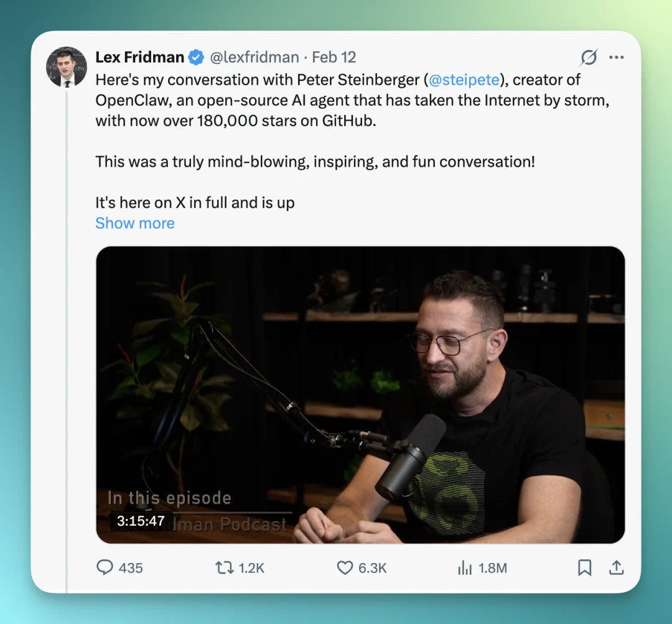672x624 pixels.
Task: Open the @steipete mention link
Action: tap(464, 80)
